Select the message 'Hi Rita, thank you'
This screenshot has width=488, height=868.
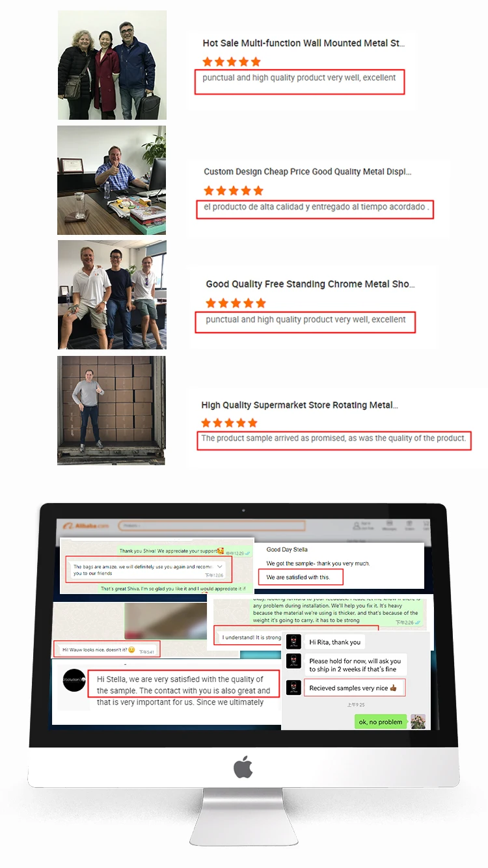[335, 642]
